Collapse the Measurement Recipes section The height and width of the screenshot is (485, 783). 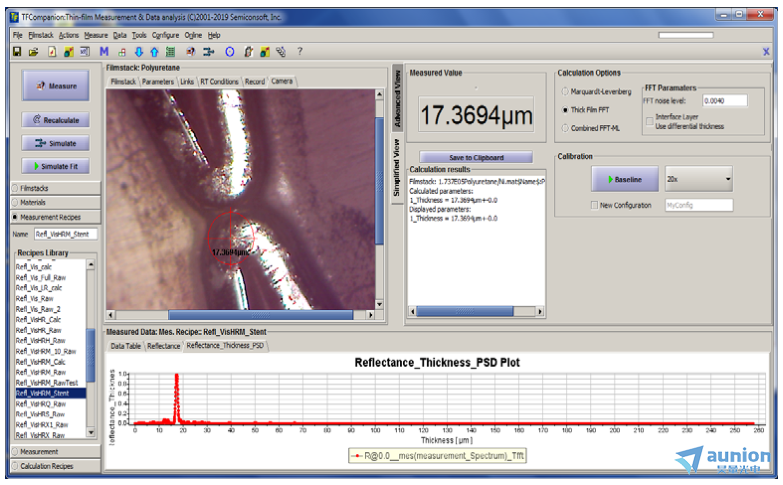click(x=55, y=217)
